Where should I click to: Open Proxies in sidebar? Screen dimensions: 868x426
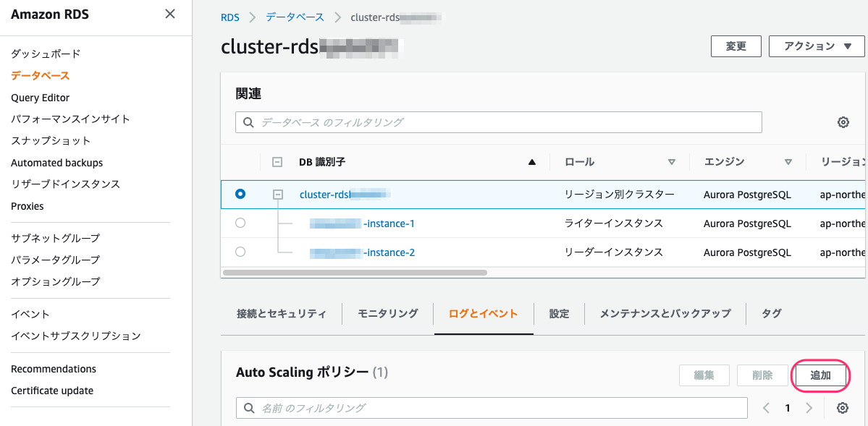point(27,206)
